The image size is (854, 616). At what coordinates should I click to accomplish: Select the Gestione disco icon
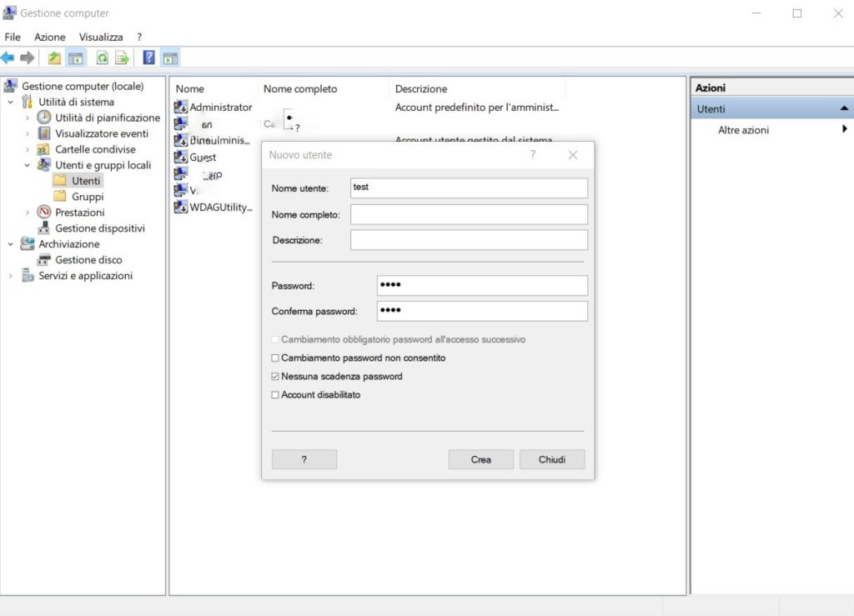(44, 260)
